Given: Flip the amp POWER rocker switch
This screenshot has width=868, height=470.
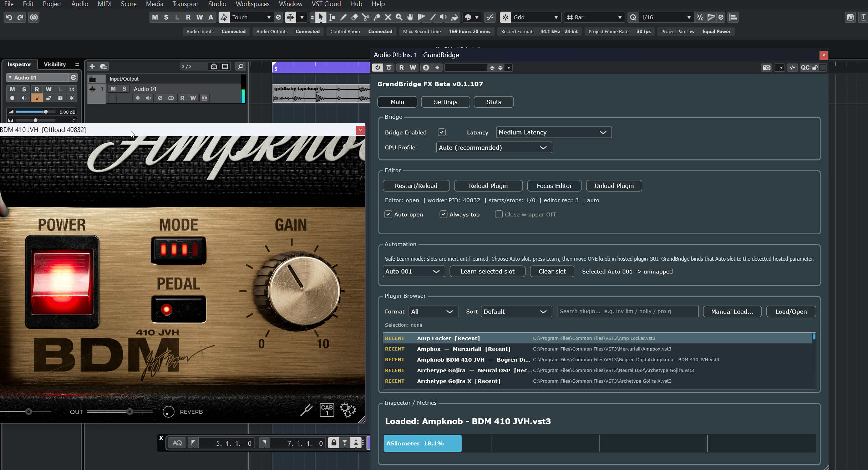Looking at the screenshot, I should coord(62,282).
